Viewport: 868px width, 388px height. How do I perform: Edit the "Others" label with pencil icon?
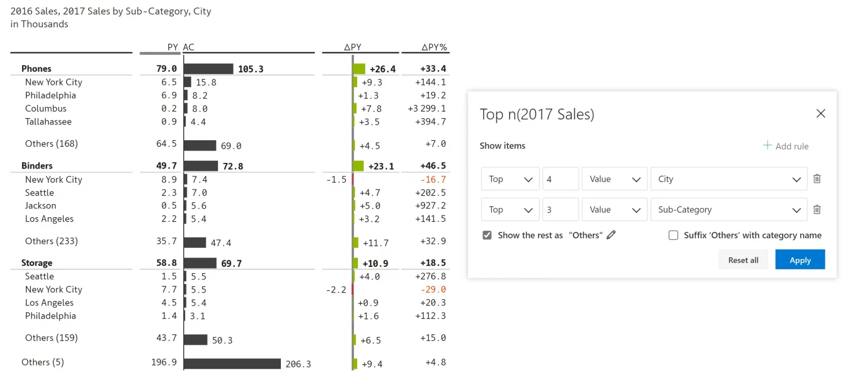[611, 235]
